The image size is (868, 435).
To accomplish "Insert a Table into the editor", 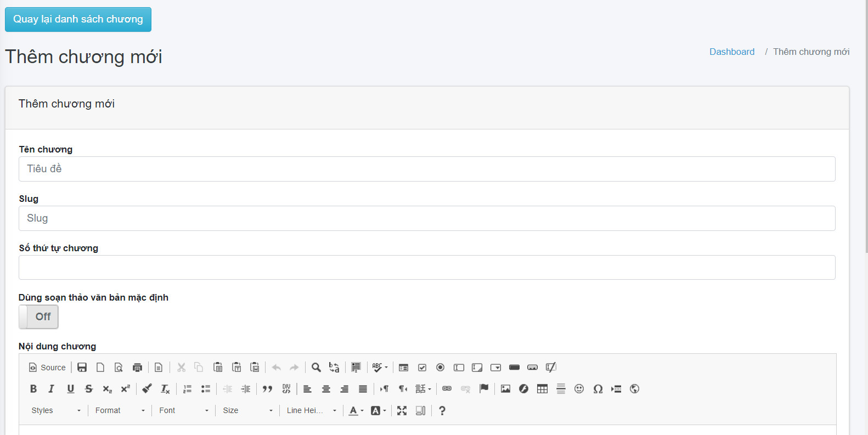I will [542, 389].
